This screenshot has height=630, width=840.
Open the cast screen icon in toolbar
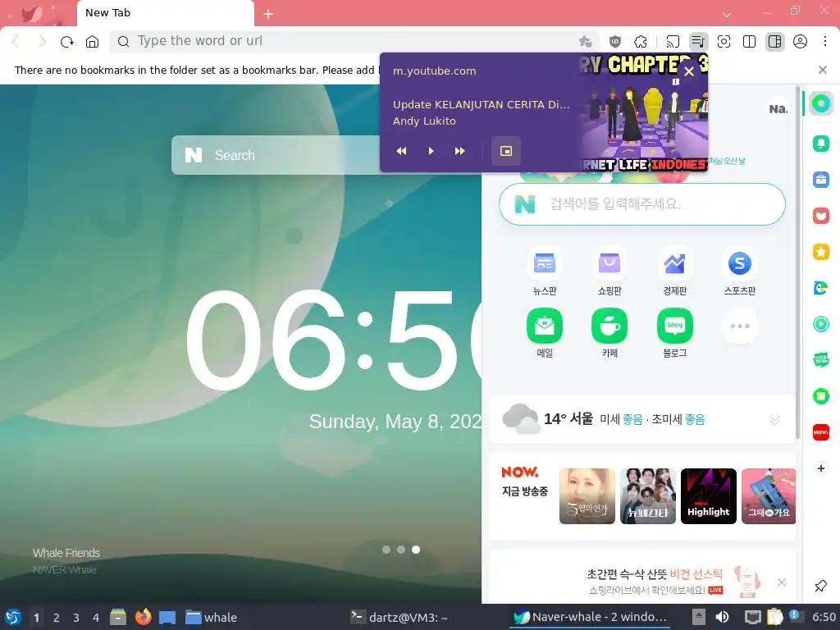point(673,41)
